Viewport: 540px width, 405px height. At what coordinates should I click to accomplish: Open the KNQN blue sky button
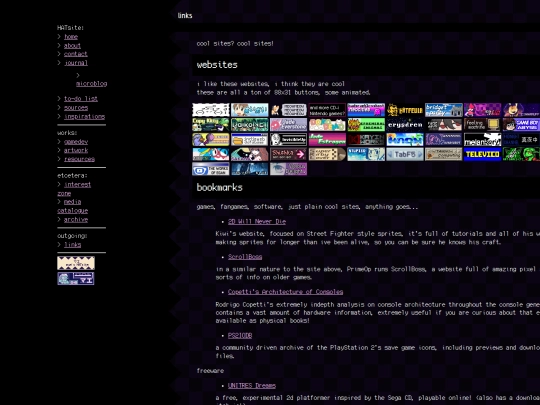[405, 139]
